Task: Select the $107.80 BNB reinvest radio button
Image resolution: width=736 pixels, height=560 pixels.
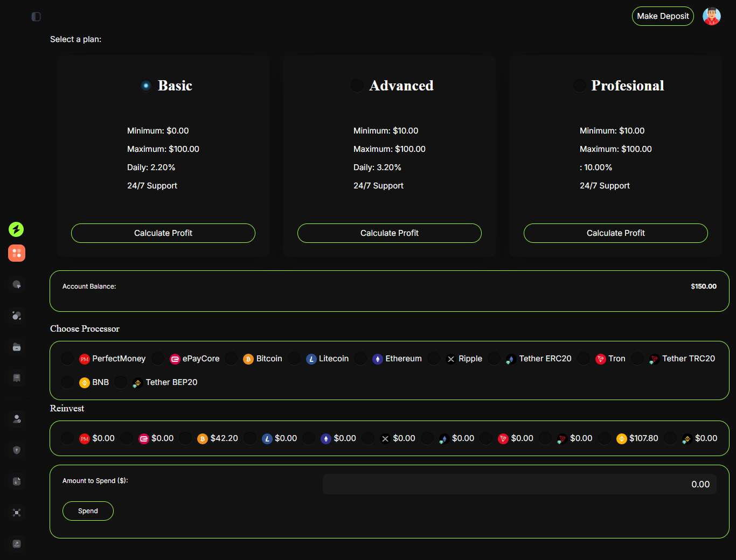Action: click(x=605, y=438)
